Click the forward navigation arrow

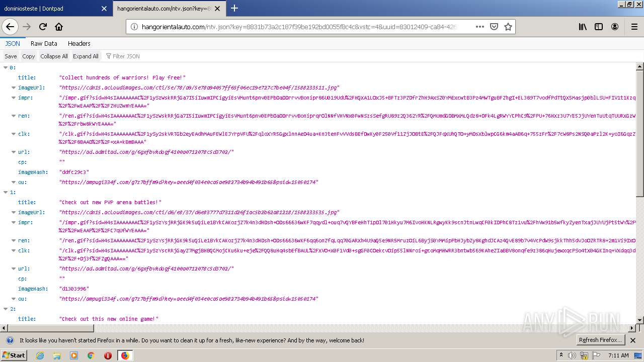tap(27, 27)
